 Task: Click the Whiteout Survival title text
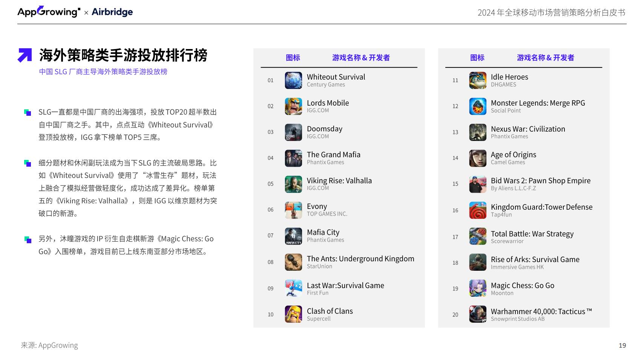pyautogui.click(x=336, y=77)
